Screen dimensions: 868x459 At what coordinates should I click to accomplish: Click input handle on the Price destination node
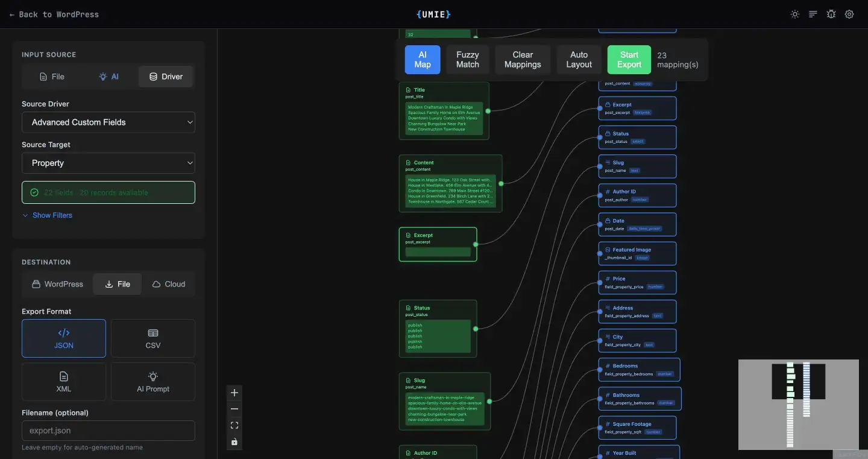[599, 282]
